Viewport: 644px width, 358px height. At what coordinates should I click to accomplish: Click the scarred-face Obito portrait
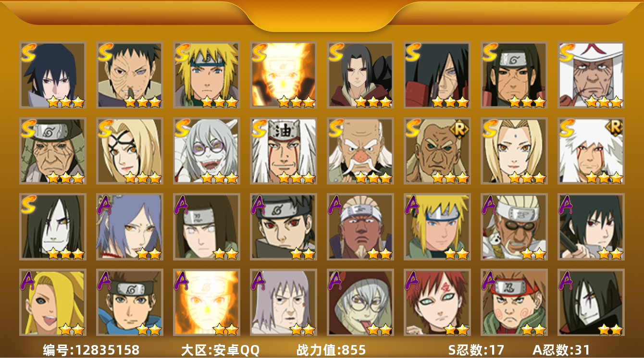[129, 75]
